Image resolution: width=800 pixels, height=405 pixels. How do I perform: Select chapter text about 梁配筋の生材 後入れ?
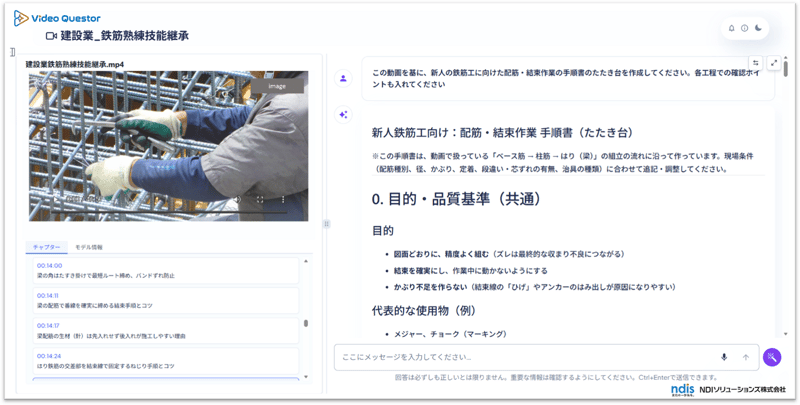111,336
